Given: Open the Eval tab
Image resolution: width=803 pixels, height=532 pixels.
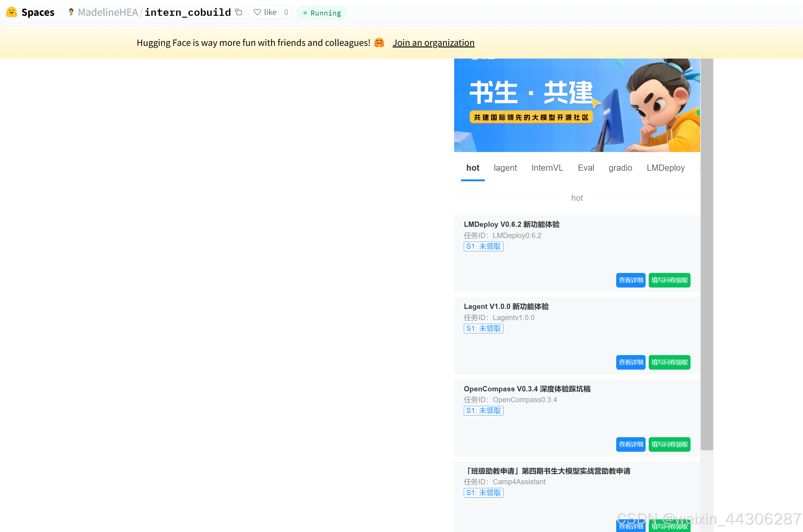Looking at the screenshot, I should coord(586,168).
